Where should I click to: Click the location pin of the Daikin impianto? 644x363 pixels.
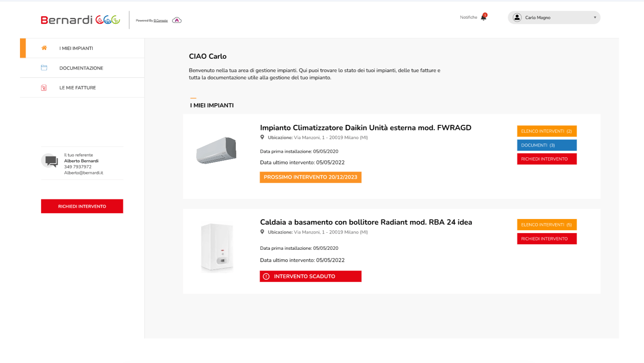(262, 137)
